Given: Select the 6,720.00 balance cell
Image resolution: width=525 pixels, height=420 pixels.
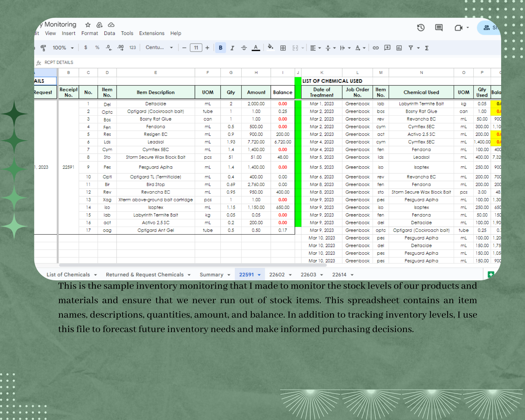Looking at the screenshot, I should (283, 142).
